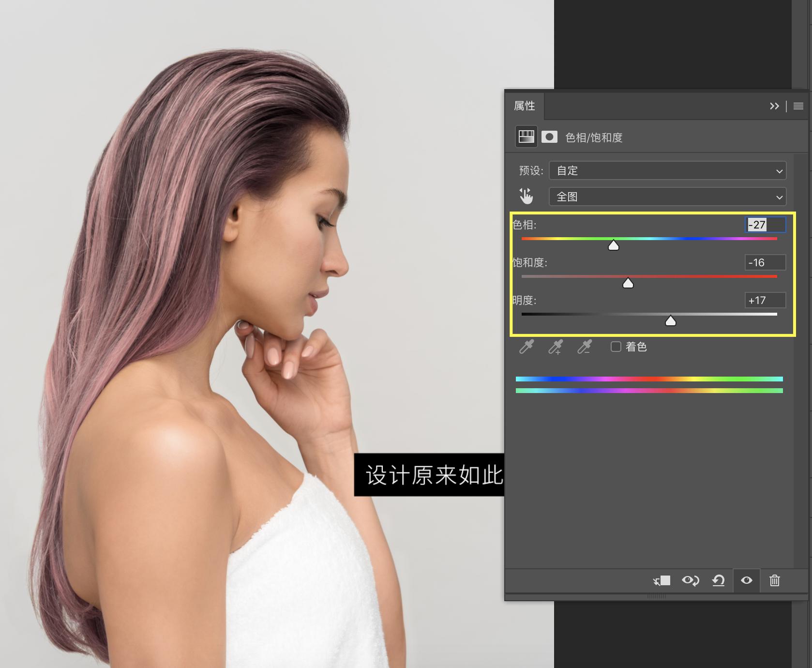812x668 pixels.
Task: Enable the 着色 colorize checkbox
Action: (x=616, y=347)
